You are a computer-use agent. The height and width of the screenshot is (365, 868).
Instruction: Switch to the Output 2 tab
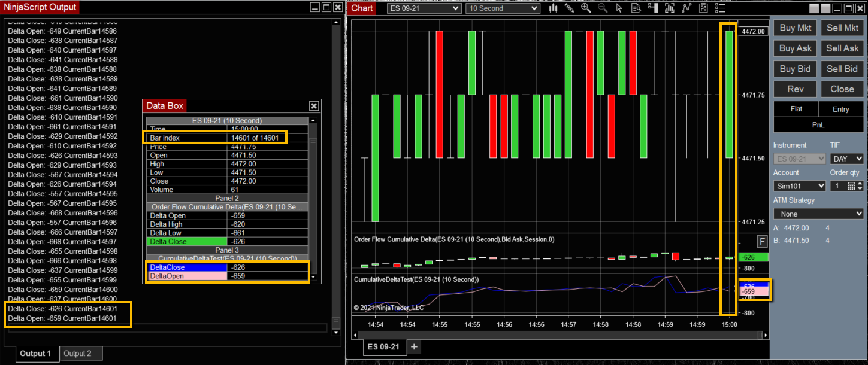78,354
